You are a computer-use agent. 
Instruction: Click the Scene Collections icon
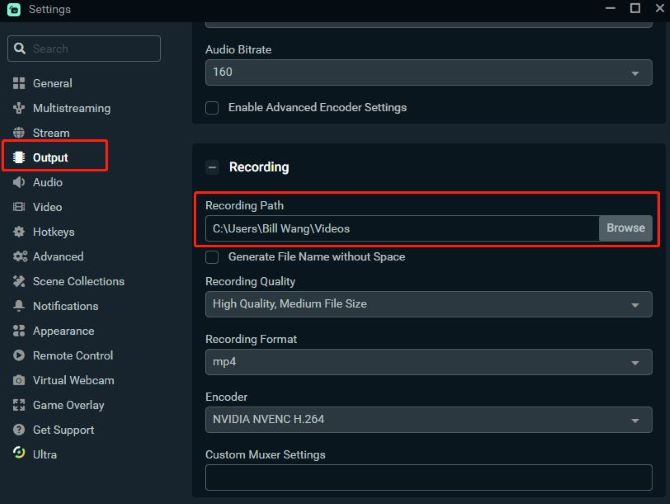[19, 281]
